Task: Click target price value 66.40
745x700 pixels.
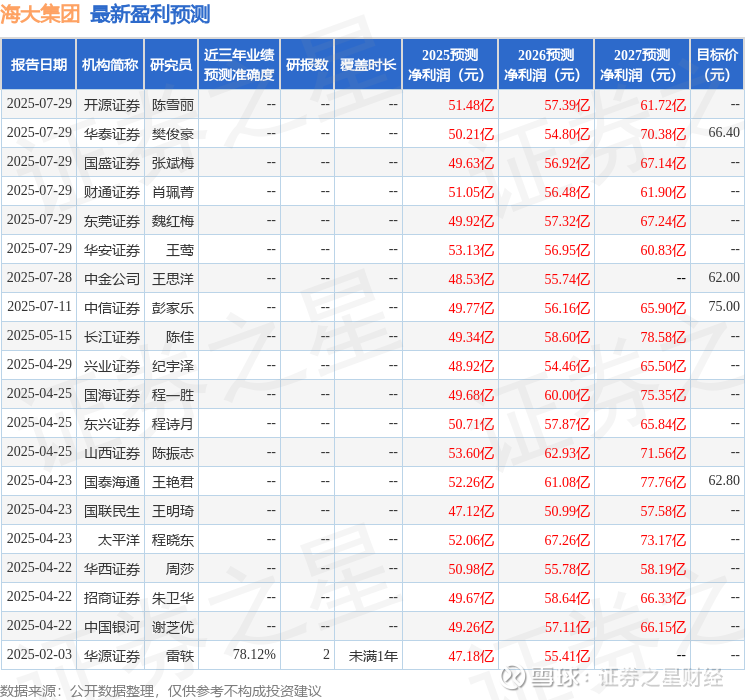Action: coord(724,133)
